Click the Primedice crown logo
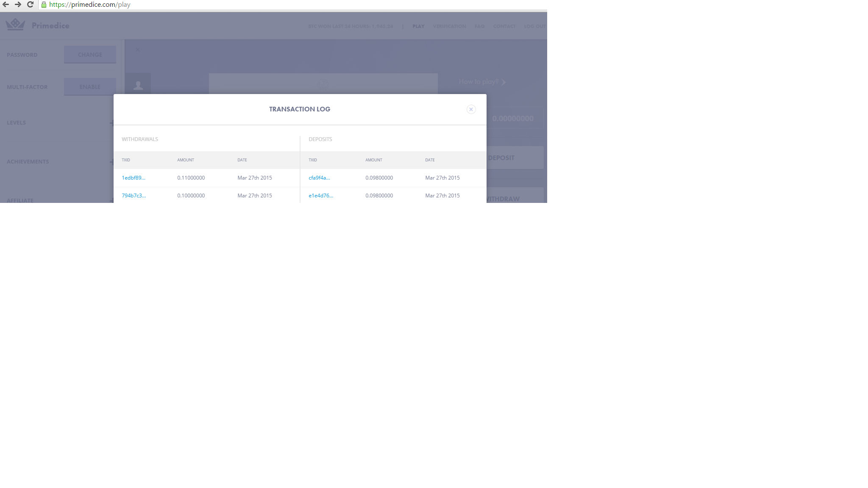The height and width of the screenshot is (488, 868). click(15, 25)
